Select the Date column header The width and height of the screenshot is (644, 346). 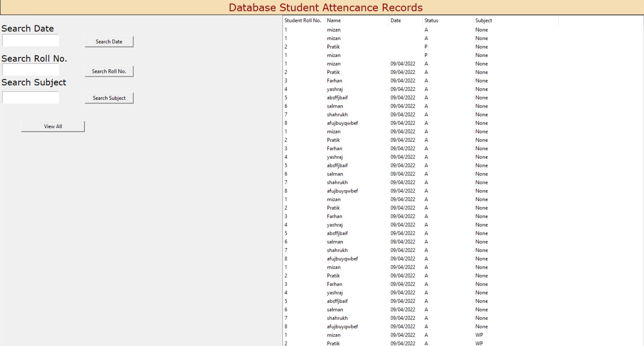click(405, 20)
